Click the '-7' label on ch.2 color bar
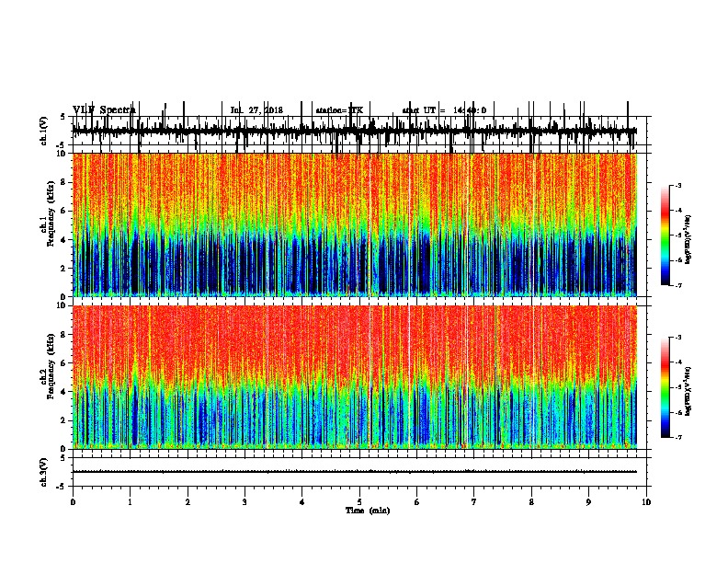 coord(678,438)
